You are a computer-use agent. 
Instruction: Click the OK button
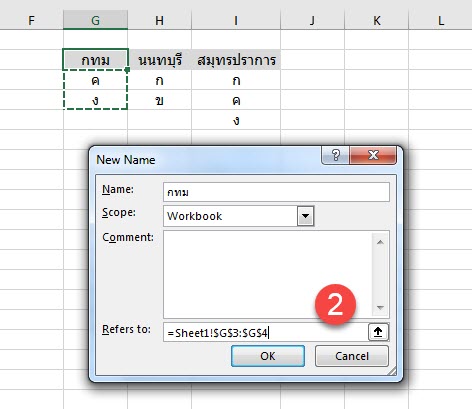pyautogui.click(x=268, y=356)
